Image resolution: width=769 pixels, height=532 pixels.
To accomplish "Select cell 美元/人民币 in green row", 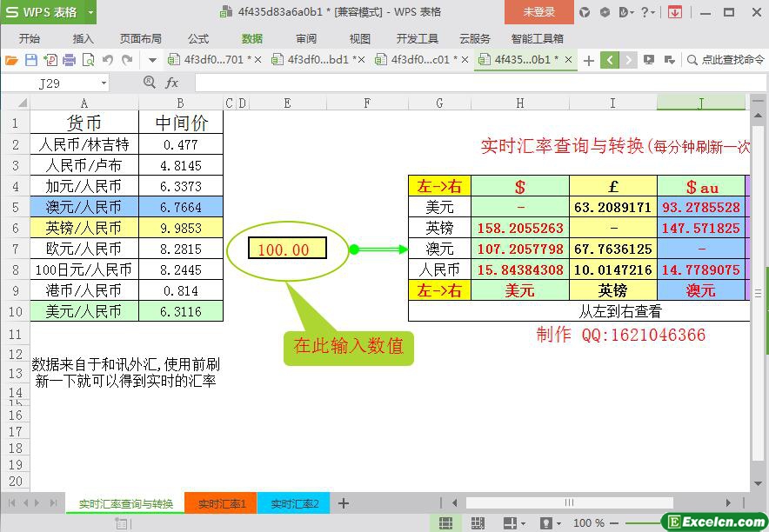I will point(84,311).
